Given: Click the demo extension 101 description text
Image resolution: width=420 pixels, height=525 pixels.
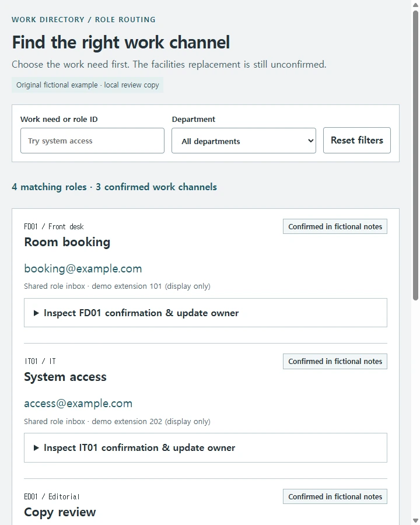Looking at the screenshot, I should (x=117, y=286).
